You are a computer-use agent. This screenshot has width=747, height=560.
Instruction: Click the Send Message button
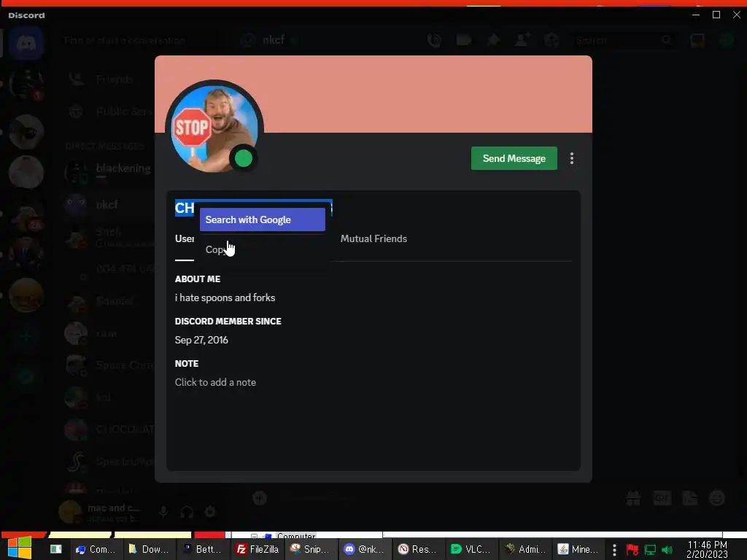coord(514,158)
